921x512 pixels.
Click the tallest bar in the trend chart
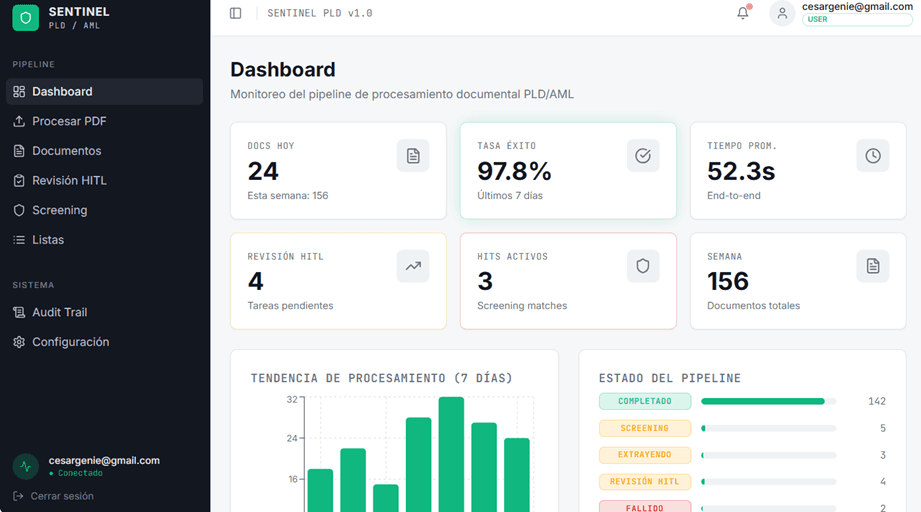point(451,454)
